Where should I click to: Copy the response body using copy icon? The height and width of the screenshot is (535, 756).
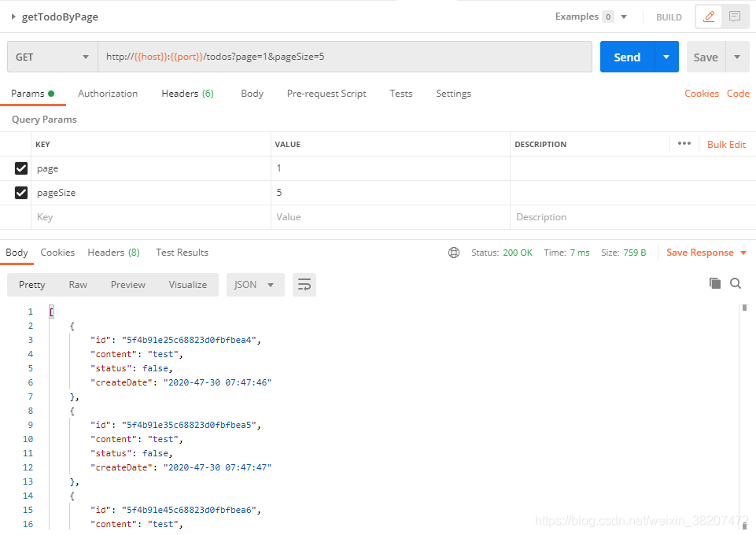(x=715, y=283)
